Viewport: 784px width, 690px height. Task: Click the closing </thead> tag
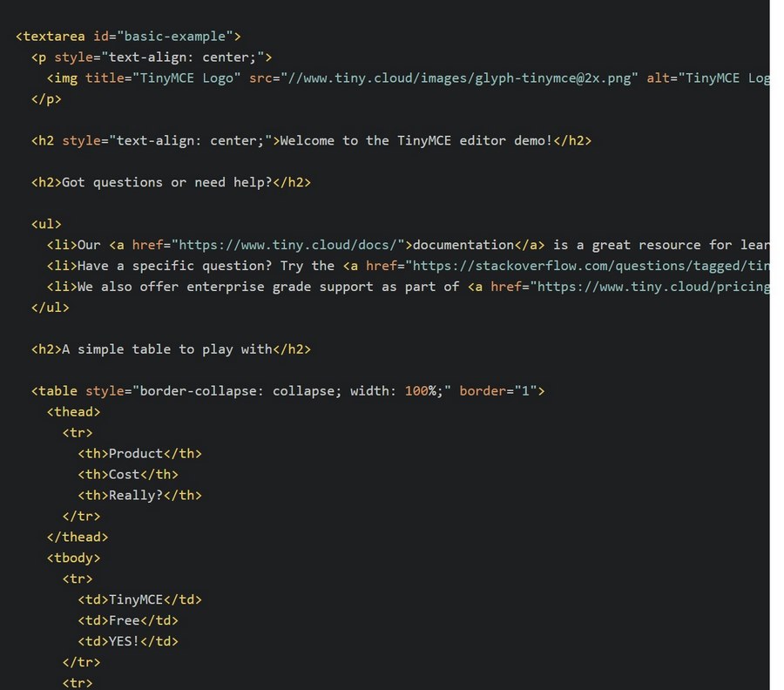[78, 537]
